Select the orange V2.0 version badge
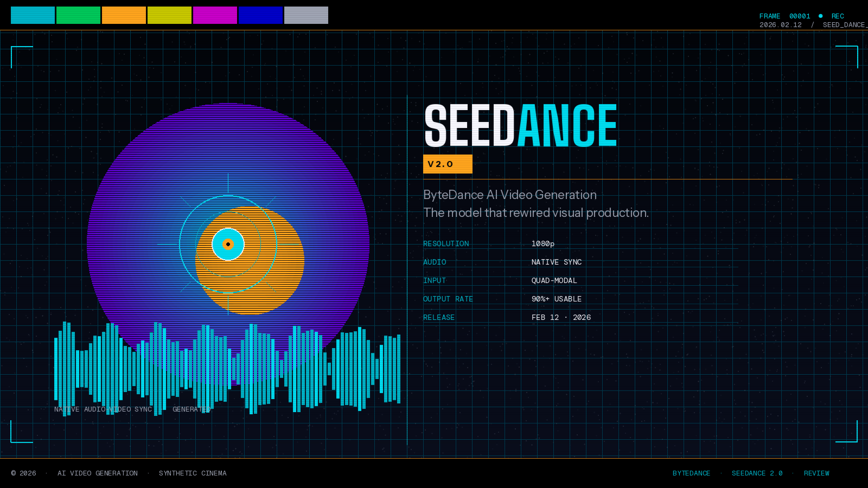 (x=448, y=164)
